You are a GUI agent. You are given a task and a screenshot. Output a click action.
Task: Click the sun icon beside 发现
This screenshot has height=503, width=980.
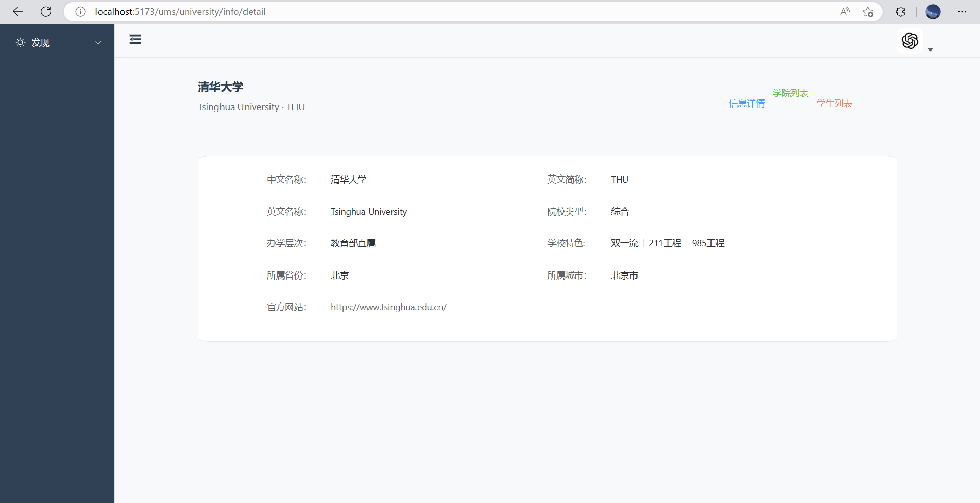(20, 42)
